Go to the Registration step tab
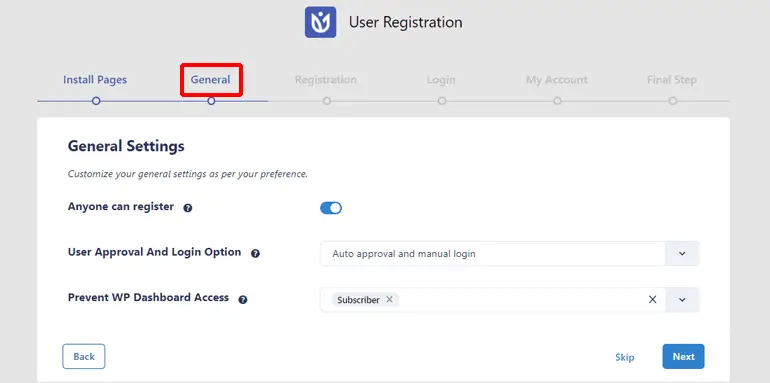The height and width of the screenshot is (383, 770). pyautogui.click(x=326, y=80)
